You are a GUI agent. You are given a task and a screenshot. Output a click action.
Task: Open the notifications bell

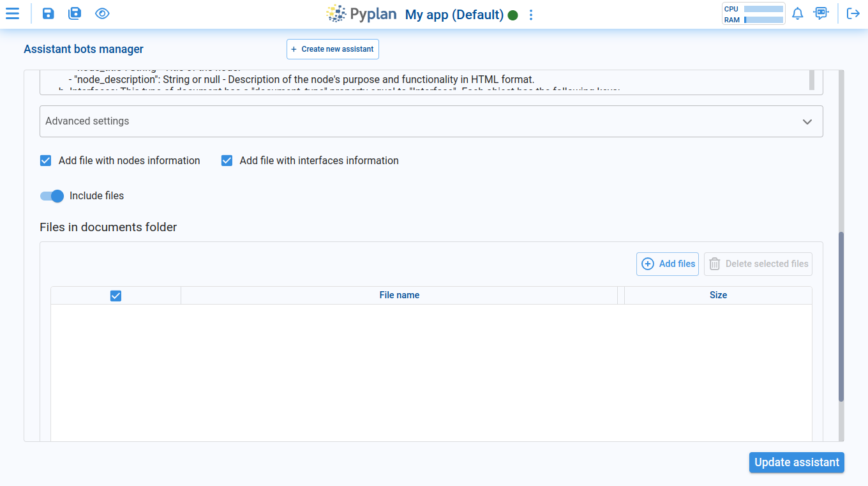(797, 13)
